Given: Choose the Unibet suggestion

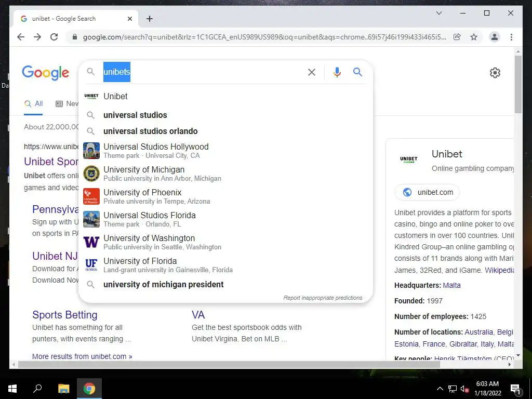Looking at the screenshot, I should tap(225, 96).
